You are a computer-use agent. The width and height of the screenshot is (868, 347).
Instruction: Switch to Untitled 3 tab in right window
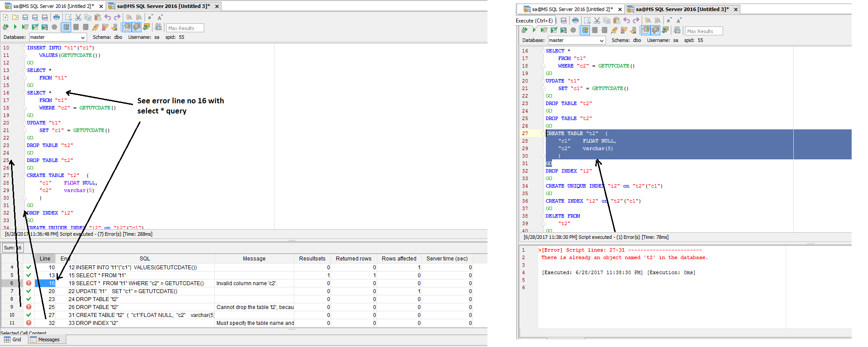point(682,9)
